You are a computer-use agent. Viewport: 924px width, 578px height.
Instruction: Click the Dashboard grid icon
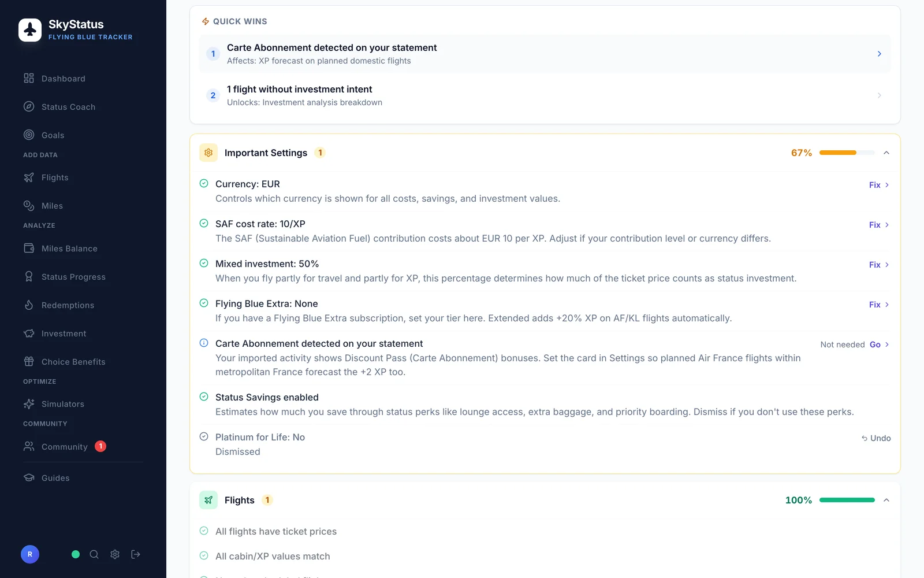29,78
